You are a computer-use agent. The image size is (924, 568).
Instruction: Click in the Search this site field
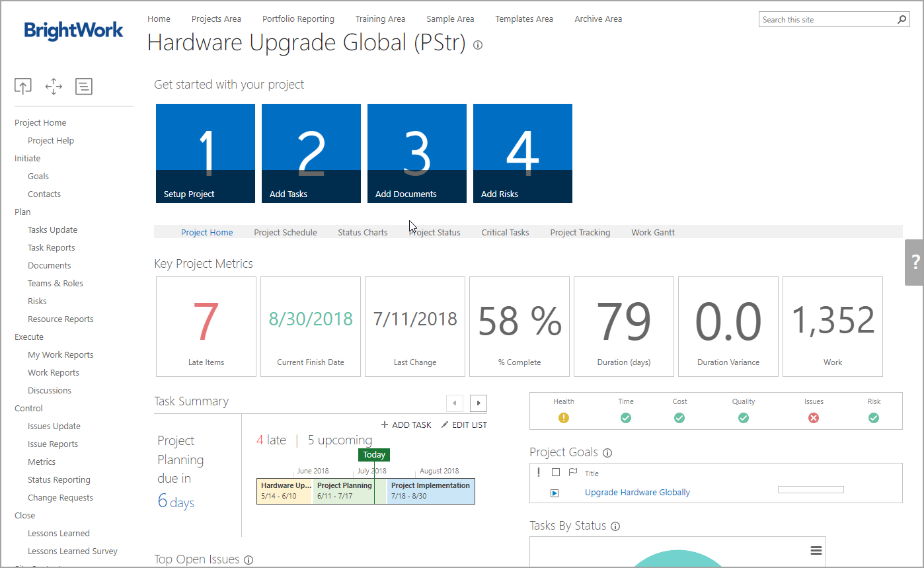coord(827,20)
